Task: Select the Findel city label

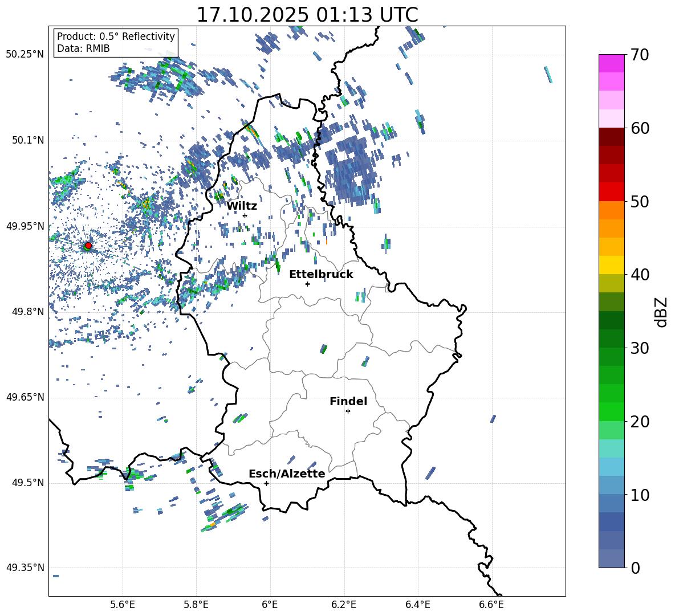Action: point(348,401)
